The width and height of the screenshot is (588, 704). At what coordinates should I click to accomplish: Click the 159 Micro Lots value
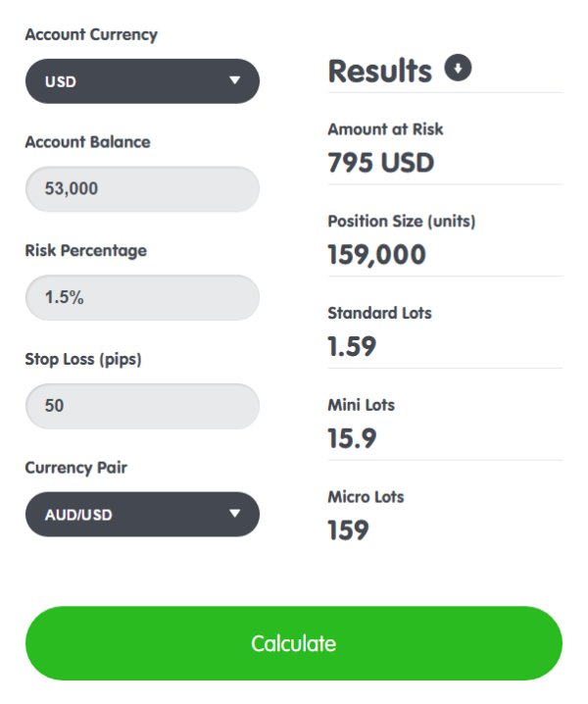(348, 530)
